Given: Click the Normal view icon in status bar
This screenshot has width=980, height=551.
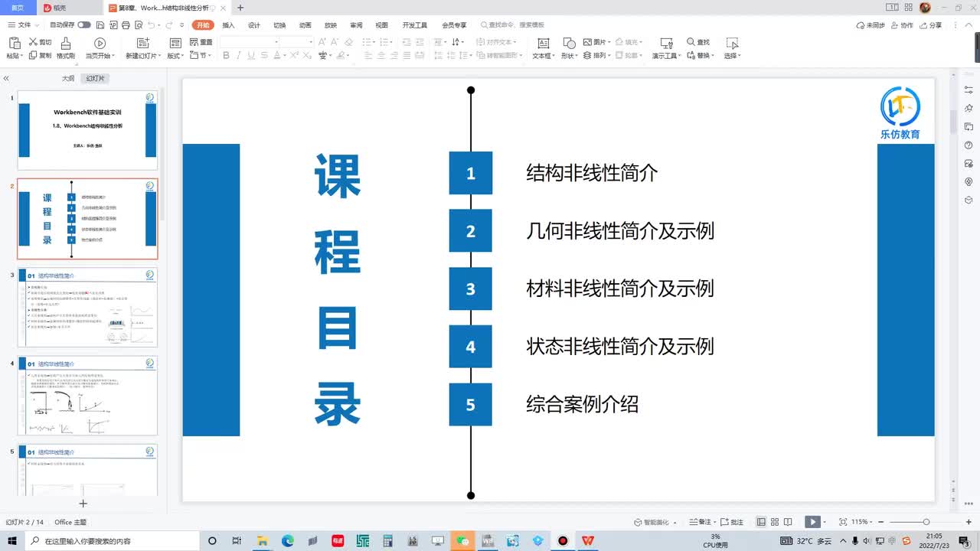Looking at the screenshot, I should pyautogui.click(x=761, y=522).
